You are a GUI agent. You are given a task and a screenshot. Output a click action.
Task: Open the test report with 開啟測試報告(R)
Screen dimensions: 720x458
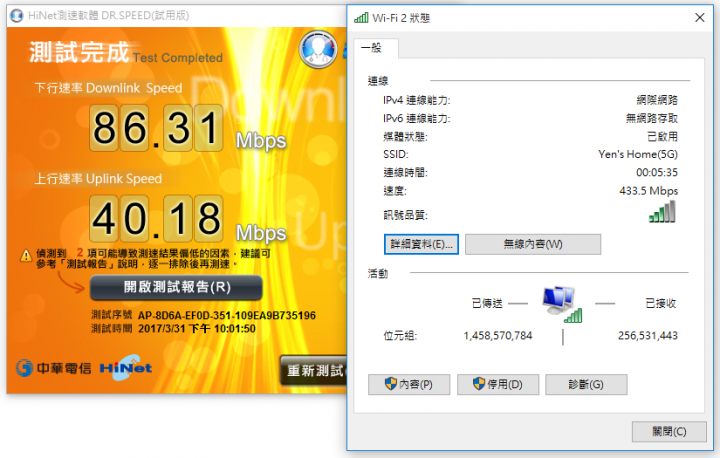point(176,288)
